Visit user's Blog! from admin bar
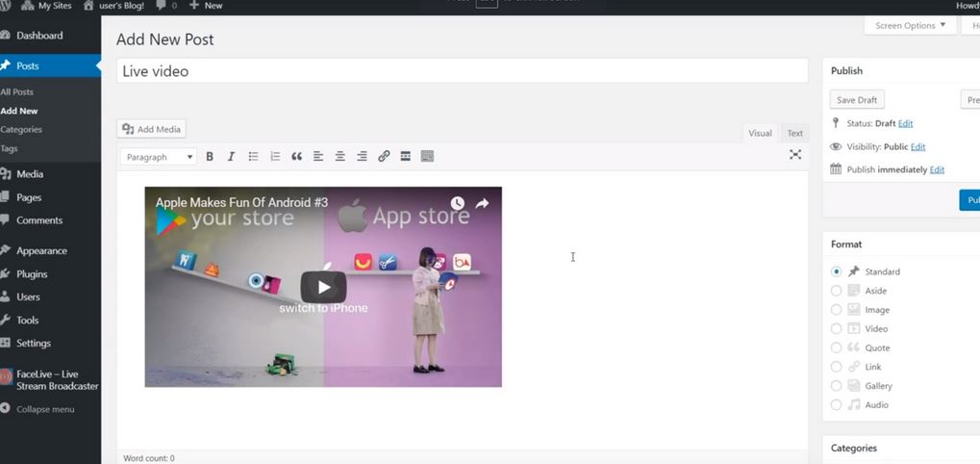The image size is (980, 464). coord(113,6)
